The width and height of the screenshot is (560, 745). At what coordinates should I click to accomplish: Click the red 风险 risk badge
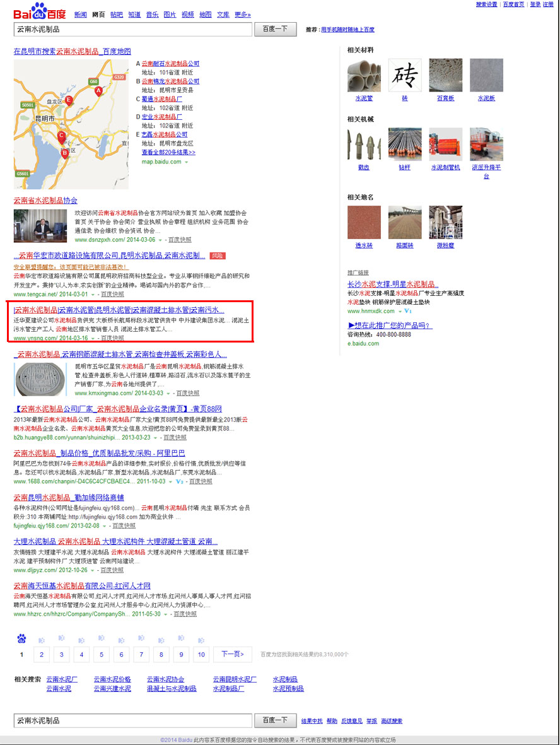point(218,255)
